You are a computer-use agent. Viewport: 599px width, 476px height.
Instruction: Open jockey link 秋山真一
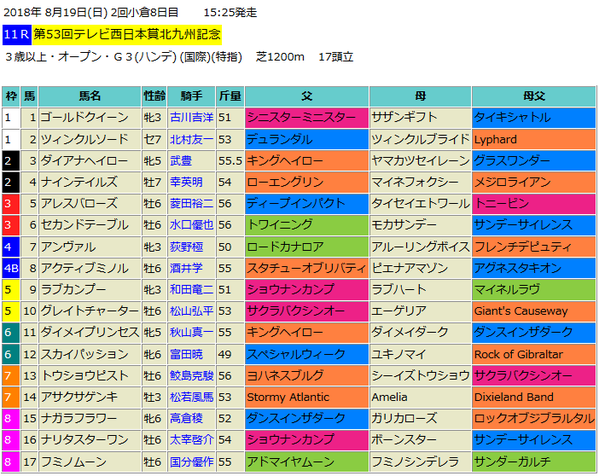[191, 333]
